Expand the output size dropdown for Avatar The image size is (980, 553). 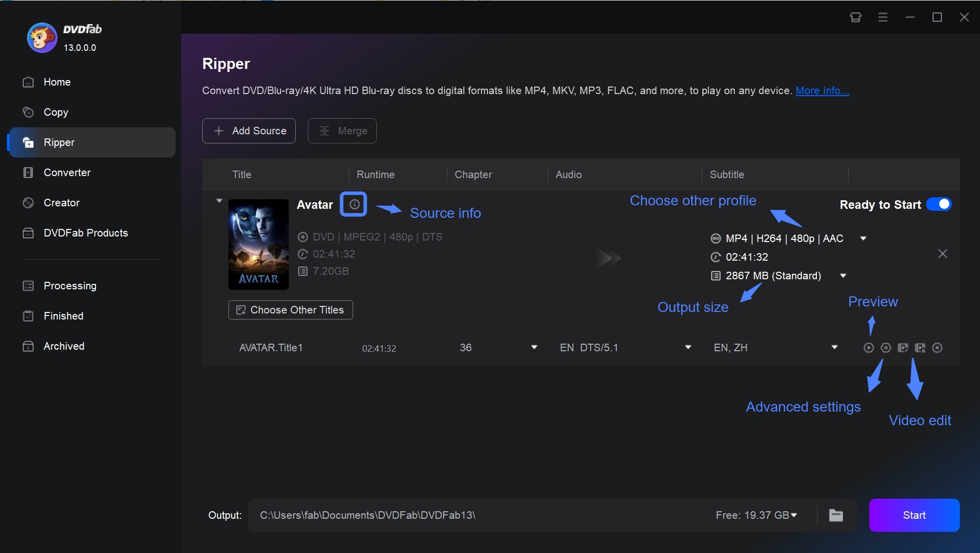[x=843, y=275]
